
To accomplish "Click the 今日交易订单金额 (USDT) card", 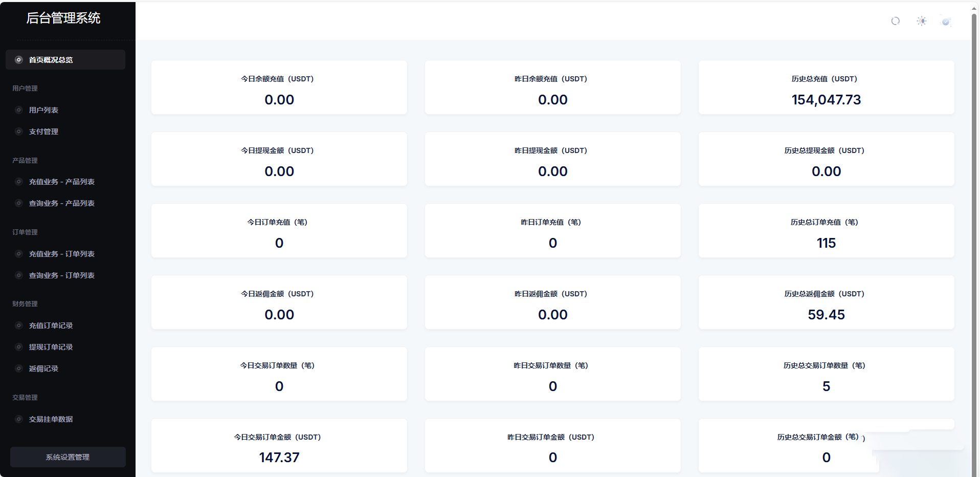I will (279, 446).
